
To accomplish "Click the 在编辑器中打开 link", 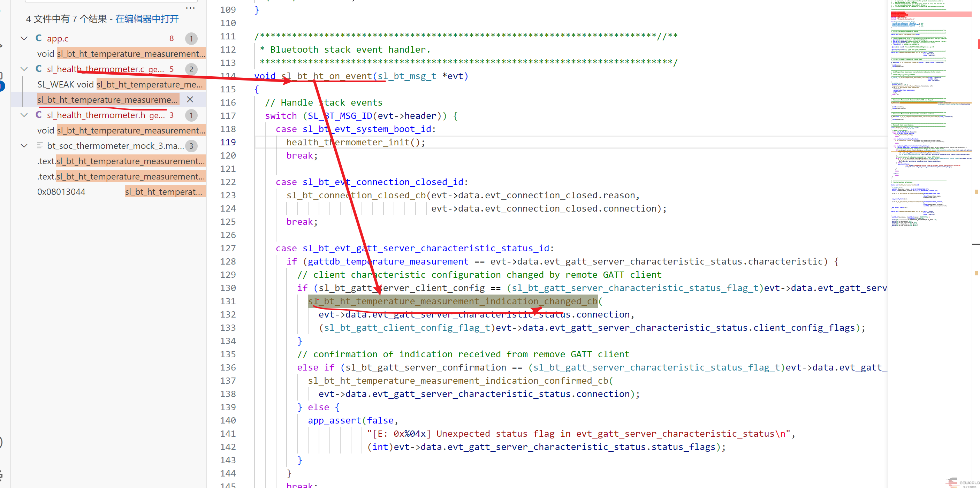I will pyautogui.click(x=147, y=18).
